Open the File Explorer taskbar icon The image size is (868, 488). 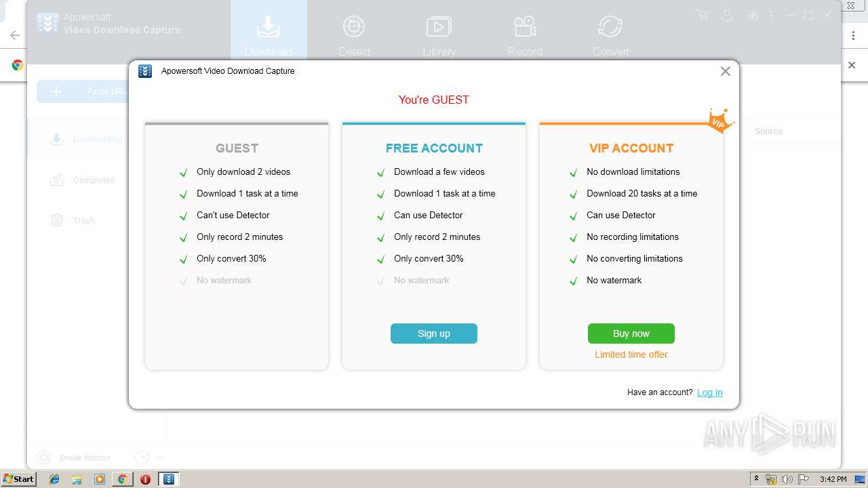[x=77, y=479]
